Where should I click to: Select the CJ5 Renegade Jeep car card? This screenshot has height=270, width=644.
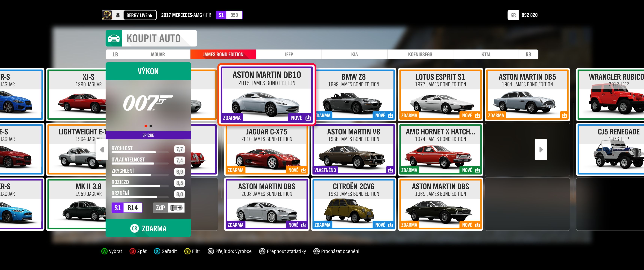[610, 149]
